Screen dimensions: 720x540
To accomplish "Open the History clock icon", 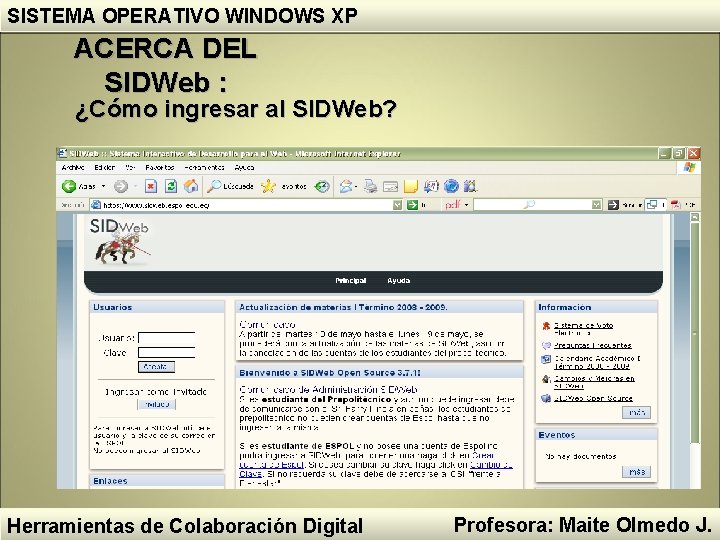I will (x=322, y=186).
